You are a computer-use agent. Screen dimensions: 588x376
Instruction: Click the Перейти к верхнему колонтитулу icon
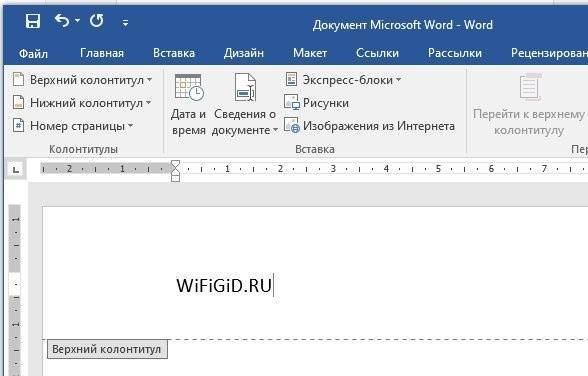click(x=531, y=87)
